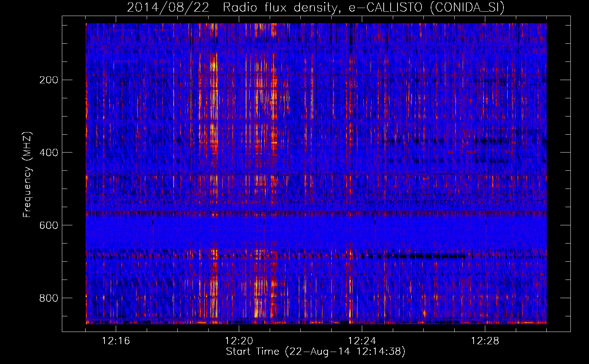This screenshot has height=364, width=589.
Task: Click the 600 frequency tick label
Action: (49, 225)
